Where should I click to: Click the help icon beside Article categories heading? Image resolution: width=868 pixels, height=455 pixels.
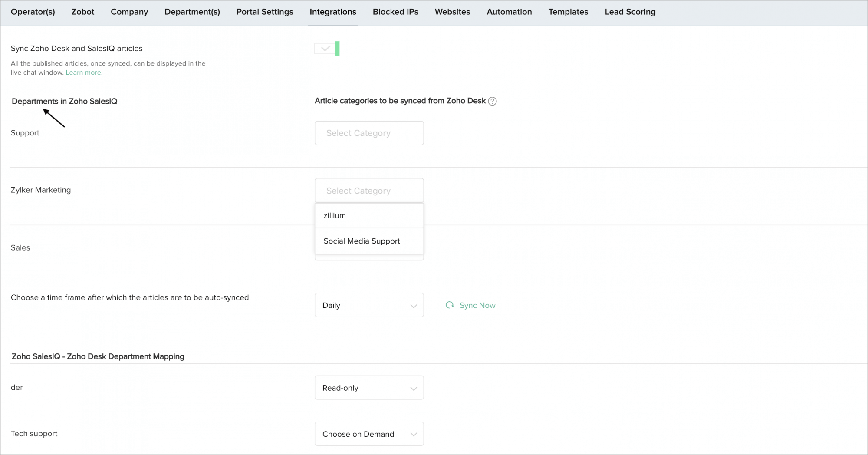(492, 101)
